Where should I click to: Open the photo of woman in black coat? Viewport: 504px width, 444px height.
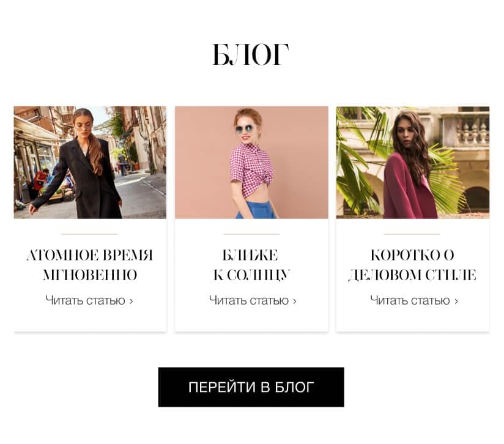pos(90,162)
